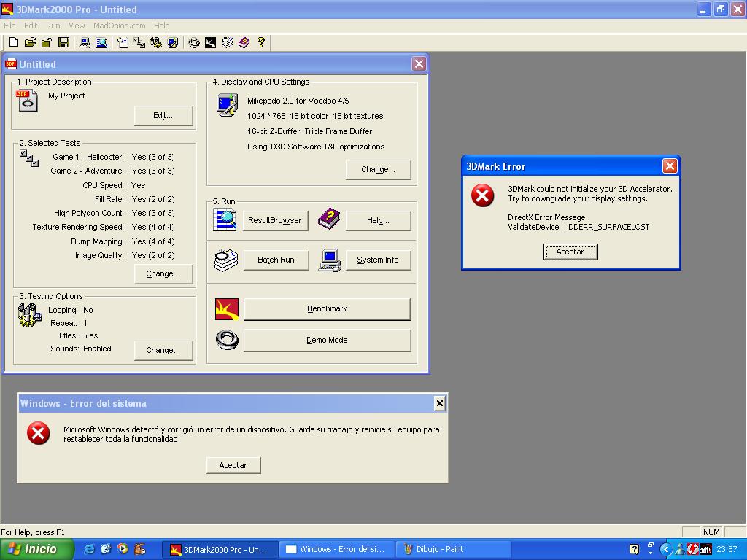This screenshot has height=560, width=747.
Task: Click the System Info button
Action: click(x=378, y=260)
